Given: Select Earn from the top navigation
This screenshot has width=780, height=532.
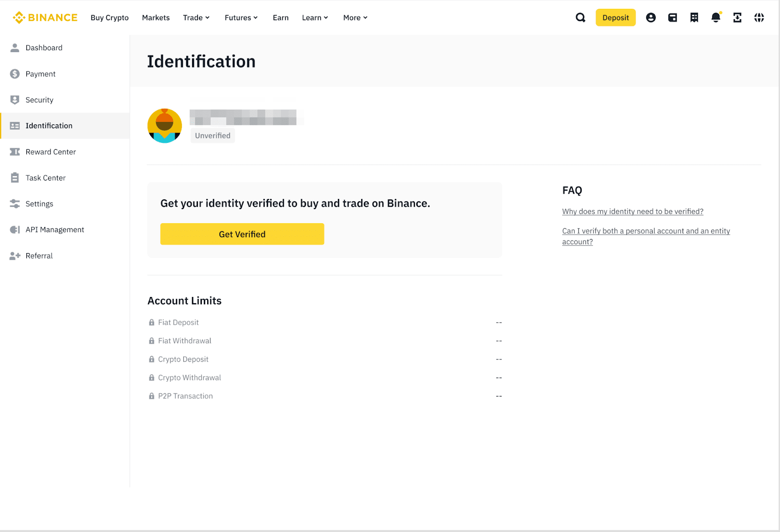Looking at the screenshot, I should tap(280, 18).
